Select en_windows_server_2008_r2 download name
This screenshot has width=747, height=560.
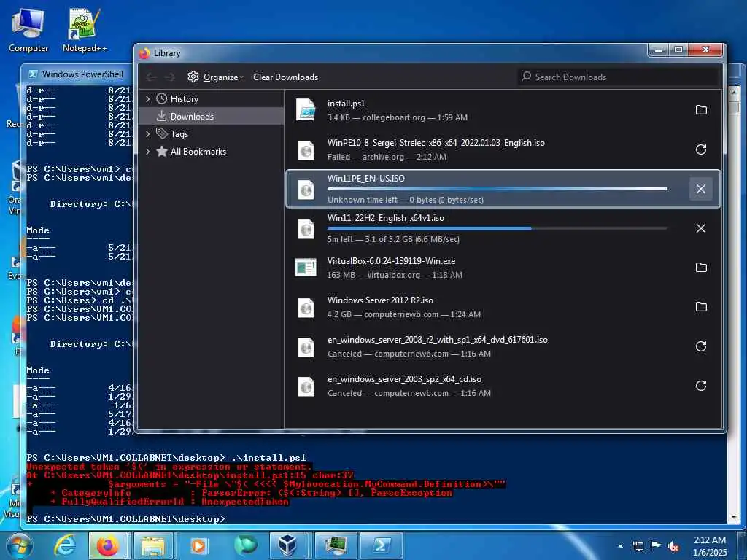tap(438, 340)
